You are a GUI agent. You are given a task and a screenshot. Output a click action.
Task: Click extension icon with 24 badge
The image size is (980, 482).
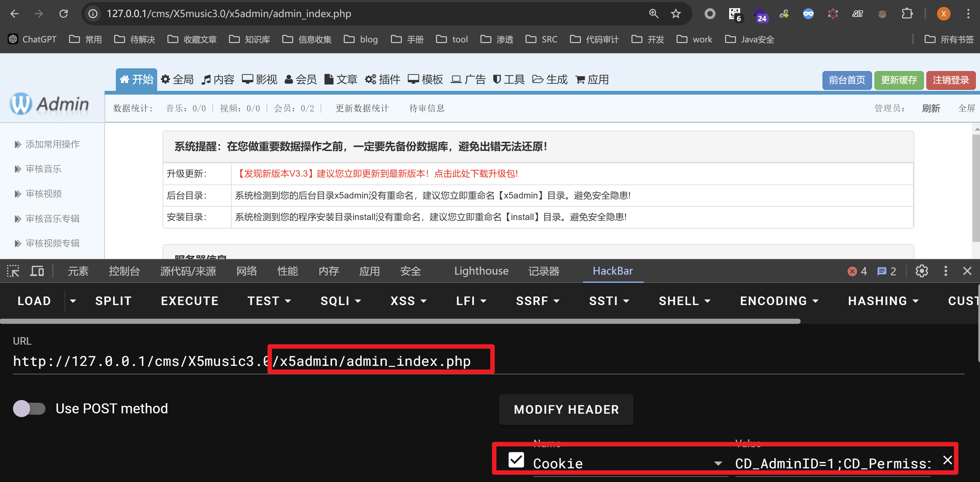point(761,15)
